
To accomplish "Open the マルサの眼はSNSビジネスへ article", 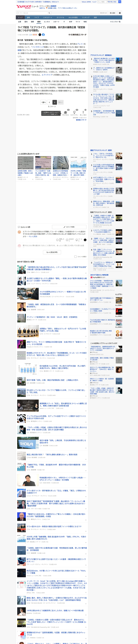I will [63, 293].
